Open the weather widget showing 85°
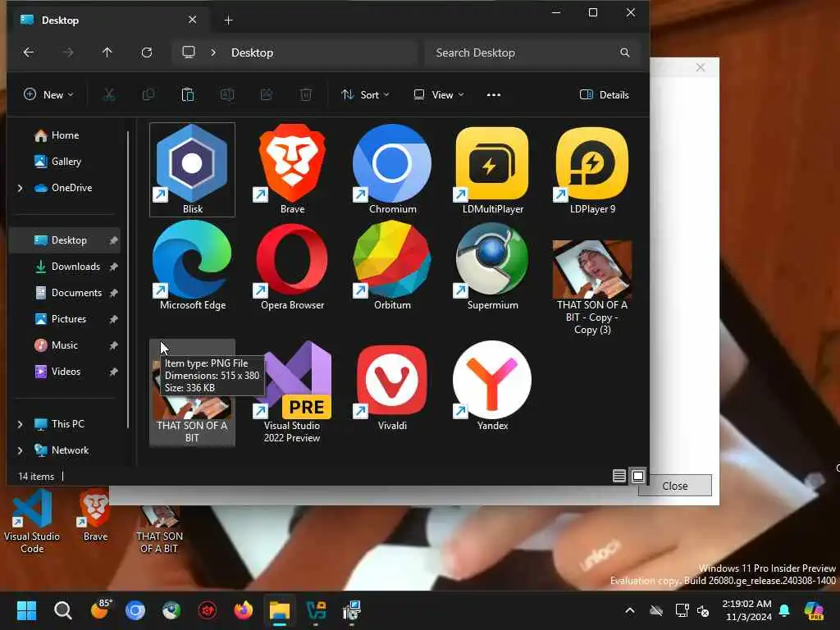 [100, 610]
